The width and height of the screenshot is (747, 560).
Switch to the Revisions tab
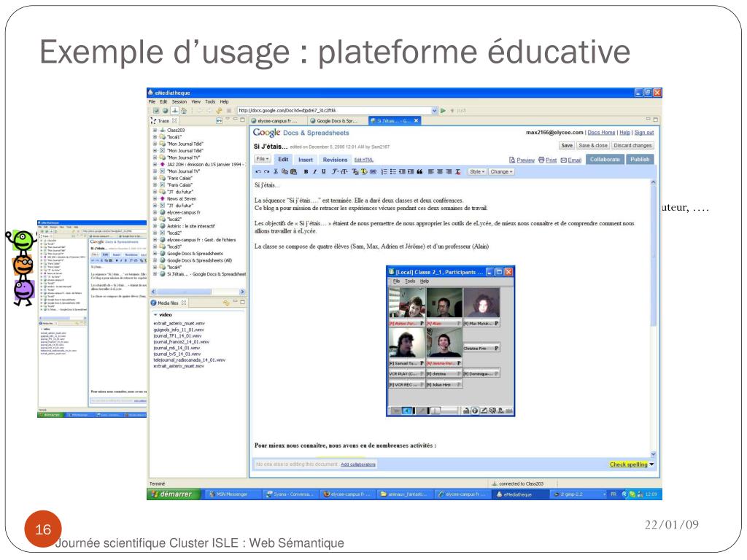point(335,160)
